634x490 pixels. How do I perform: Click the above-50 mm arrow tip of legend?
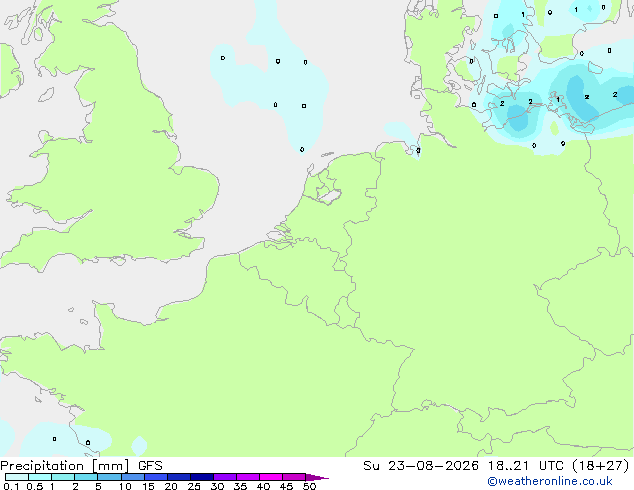317,477
